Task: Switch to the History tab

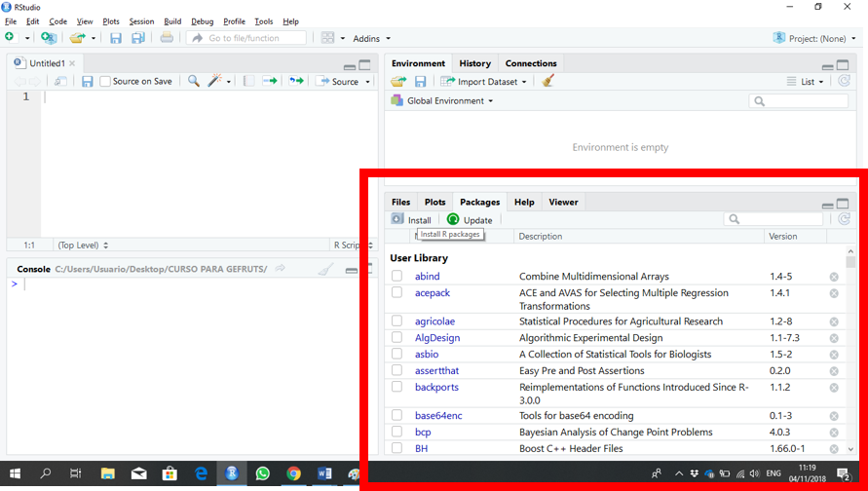Action: click(475, 63)
